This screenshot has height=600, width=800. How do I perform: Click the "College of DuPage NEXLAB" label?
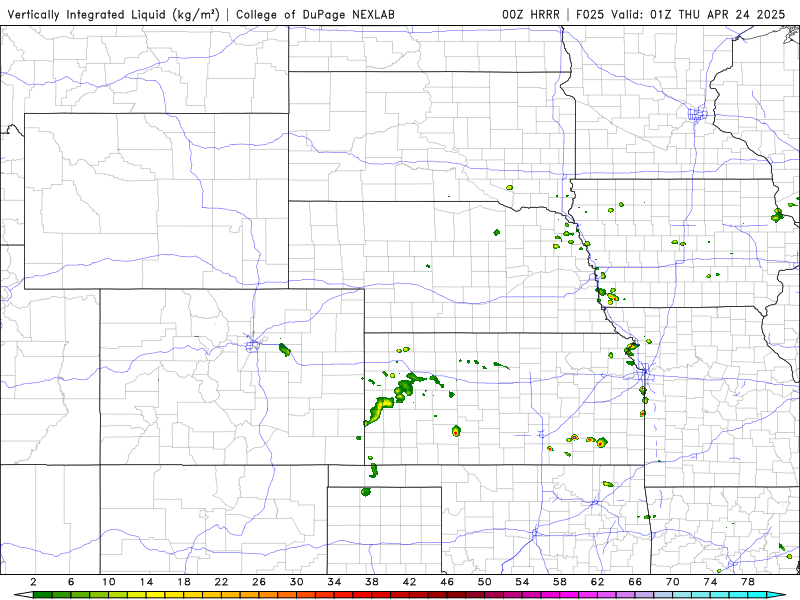pyautogui.click(x=315, y=14)
